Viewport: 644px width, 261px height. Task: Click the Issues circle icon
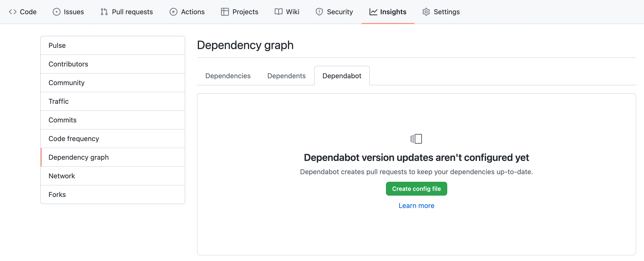point(57,12)
